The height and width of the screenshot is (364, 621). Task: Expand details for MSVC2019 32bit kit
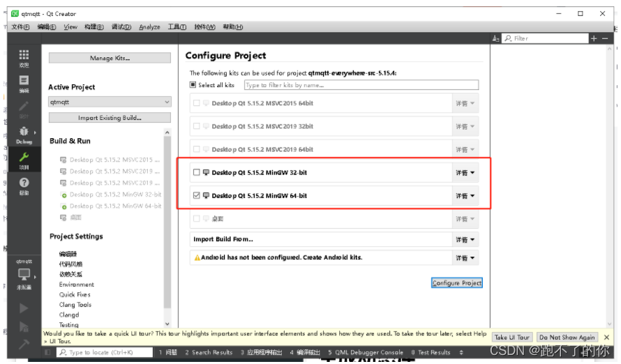click(465, 127)
